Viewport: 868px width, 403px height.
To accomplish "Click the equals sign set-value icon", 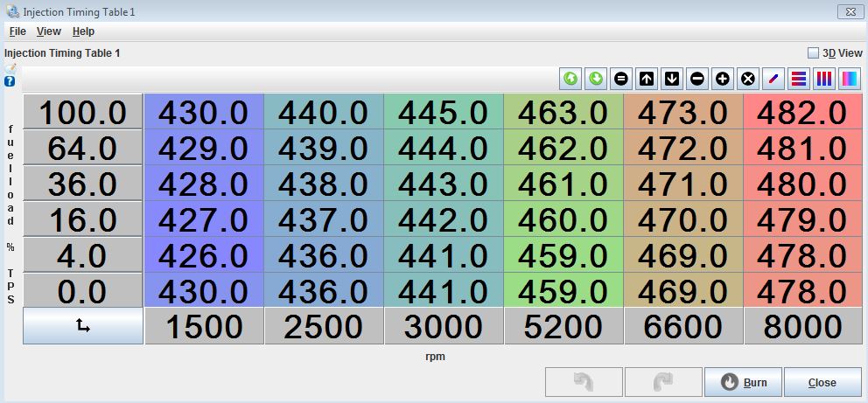I will 621,79.
